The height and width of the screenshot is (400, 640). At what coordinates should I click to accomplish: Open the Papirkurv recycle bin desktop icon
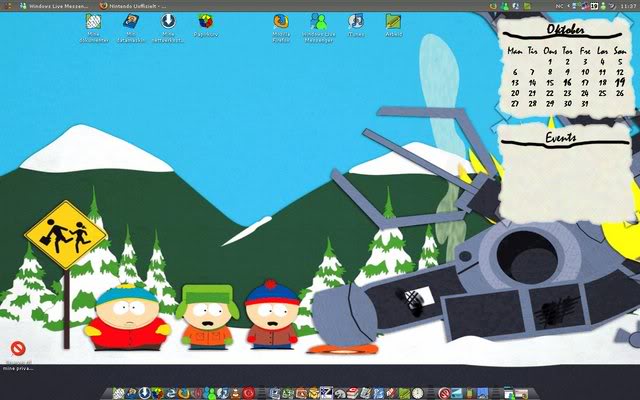(206, 25)
